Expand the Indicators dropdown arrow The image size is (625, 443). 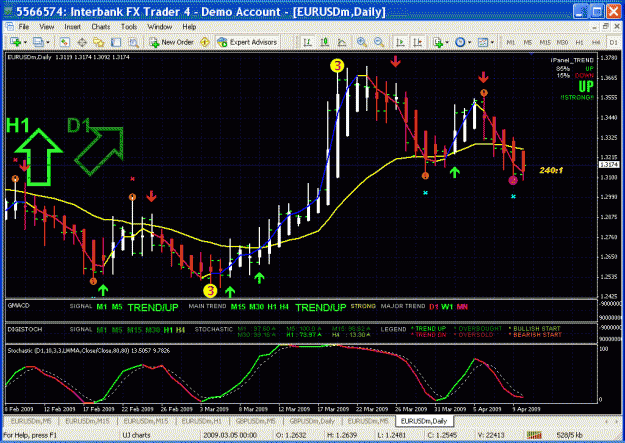[x=447, y=42]
